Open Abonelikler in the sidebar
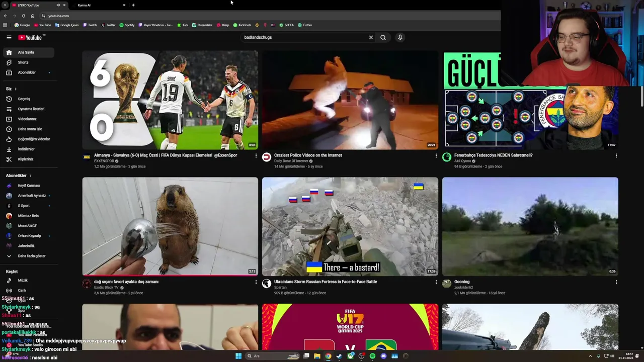The height and width of the screenshot is (362, 644). click(29, 72)
